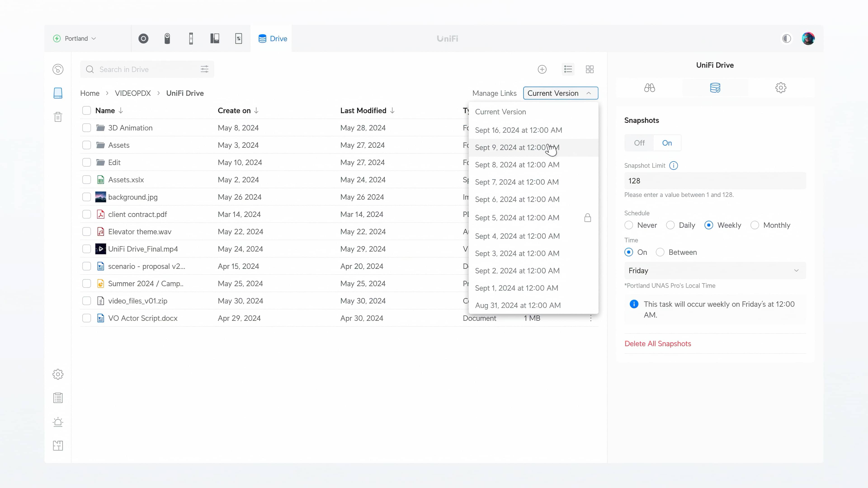The height and width of the screenshot is (488, 868).
Task: Open the Trash in the left sidebar
Action: tap(58, 117)
